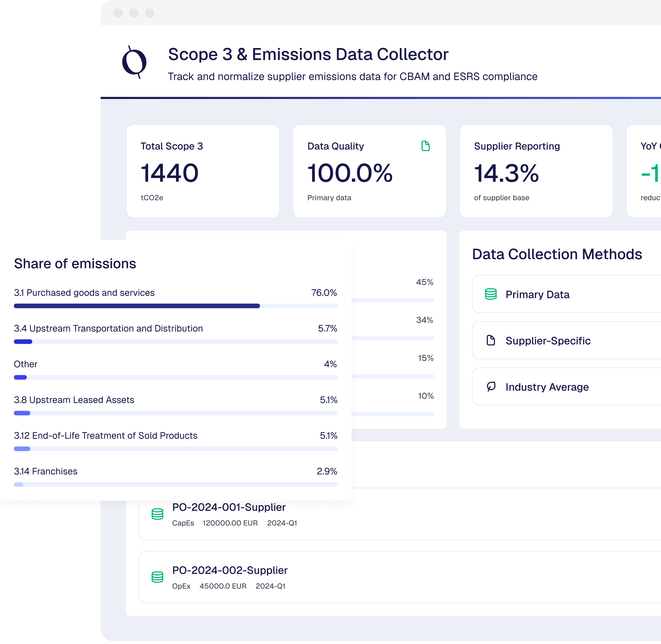
Task: Click the 100.0% Data Quality value
Action: click(x=350, y=173)
